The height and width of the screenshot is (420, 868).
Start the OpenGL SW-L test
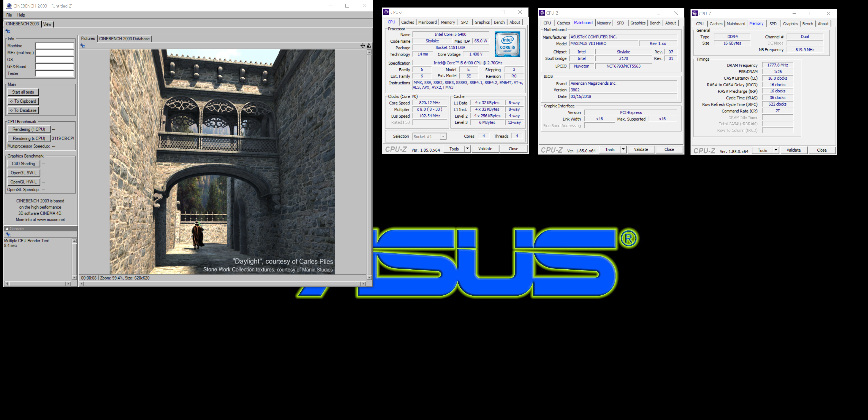pyautogui.click(x=24, y=173)
